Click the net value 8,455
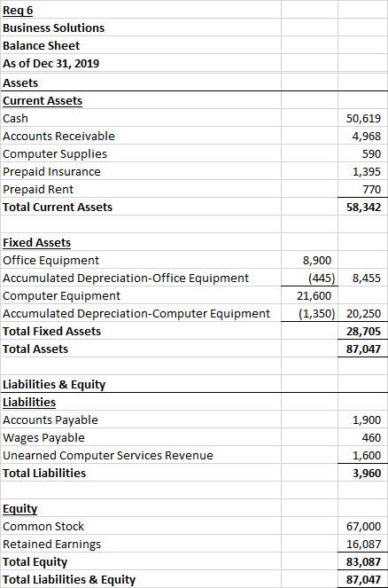 click(367, 278)
